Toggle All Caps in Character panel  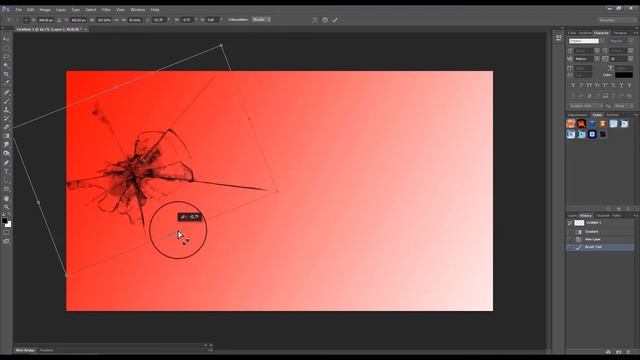click(x=589, y=85)
